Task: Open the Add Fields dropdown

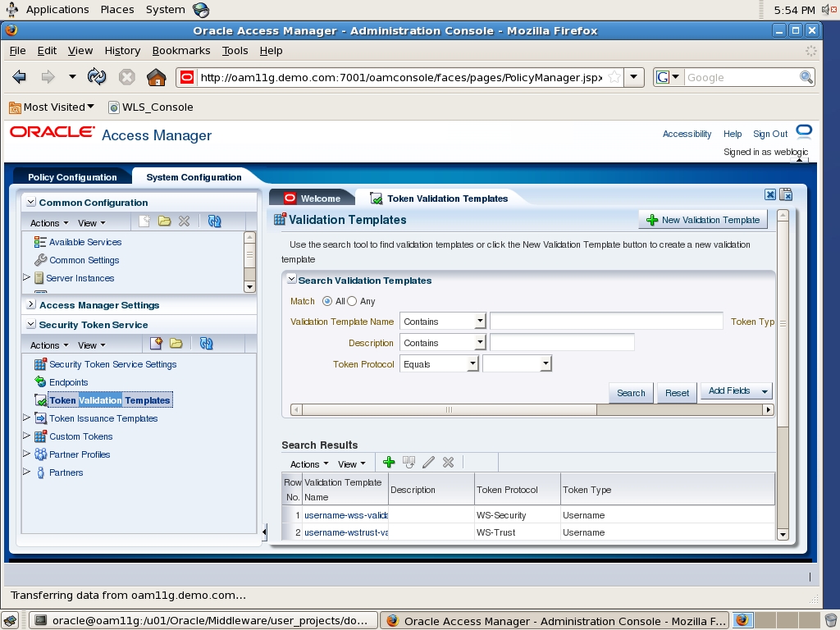Action: [736, 391]
